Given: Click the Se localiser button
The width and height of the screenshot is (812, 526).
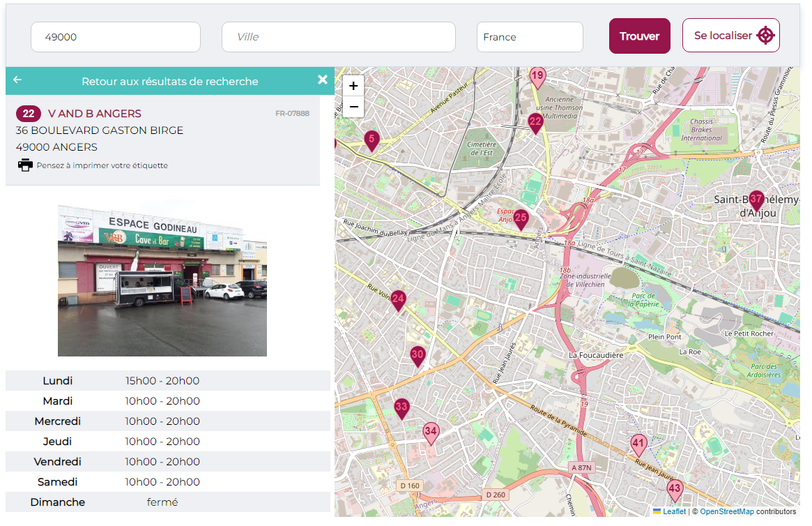Looking at the screenshot, I should pos(730,36).
